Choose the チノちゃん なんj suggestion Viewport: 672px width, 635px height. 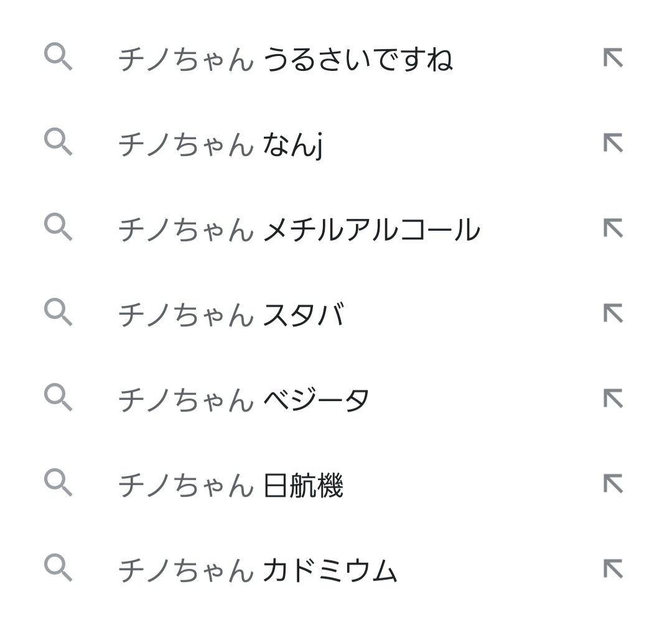click(x=220, y=145)
